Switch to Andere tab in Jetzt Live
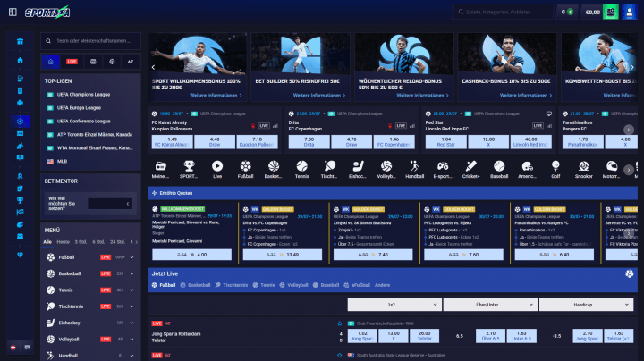 (x=382, y=285)
